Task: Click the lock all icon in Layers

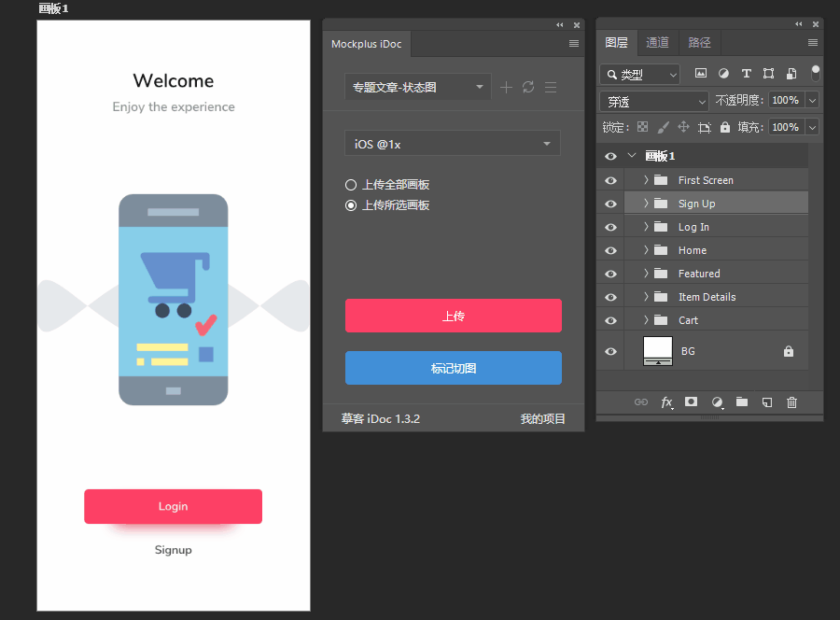Action: point(724,127)
